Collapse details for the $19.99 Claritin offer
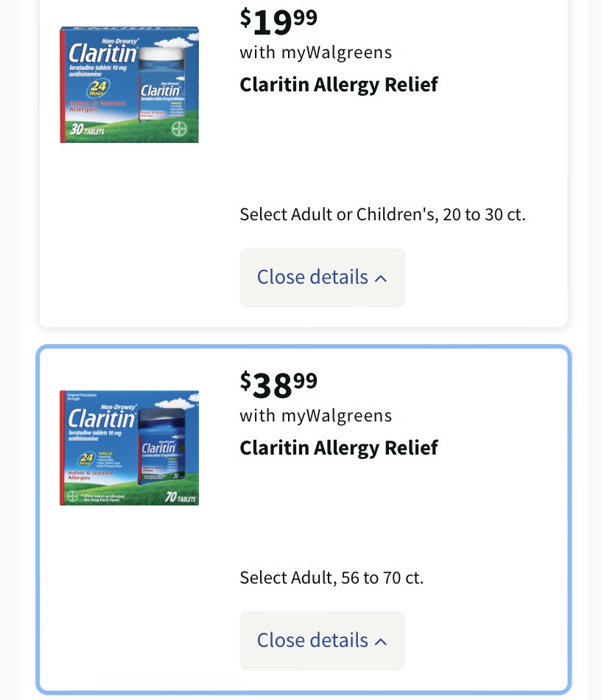 322,277
